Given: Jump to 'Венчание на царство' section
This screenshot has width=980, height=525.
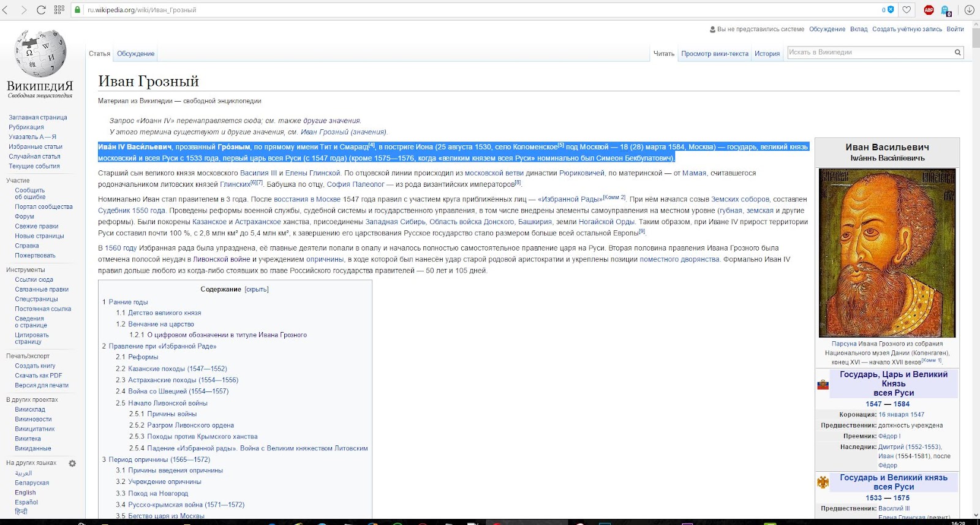Looking at the screenshot, I should 161,324.
